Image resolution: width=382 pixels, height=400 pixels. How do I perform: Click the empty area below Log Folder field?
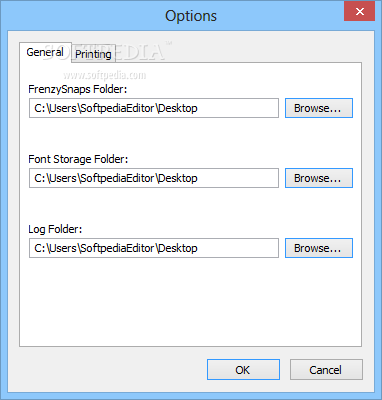tap(190, 302)
